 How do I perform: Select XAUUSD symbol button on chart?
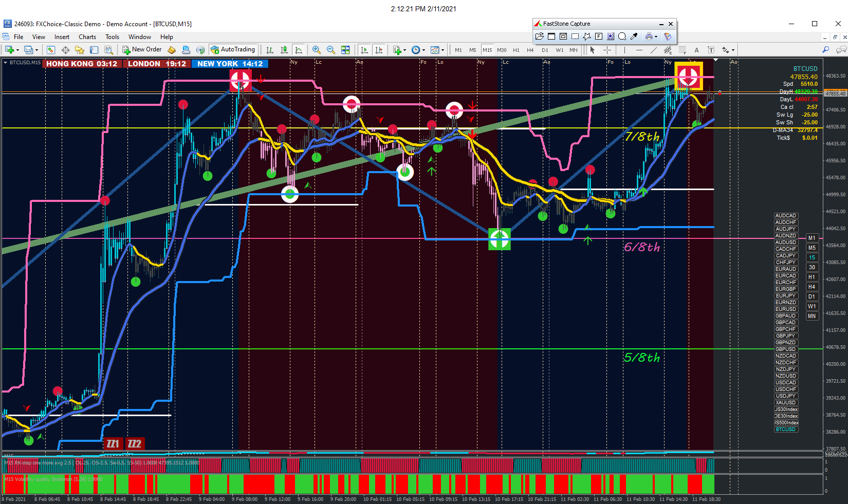coord(786,403)
